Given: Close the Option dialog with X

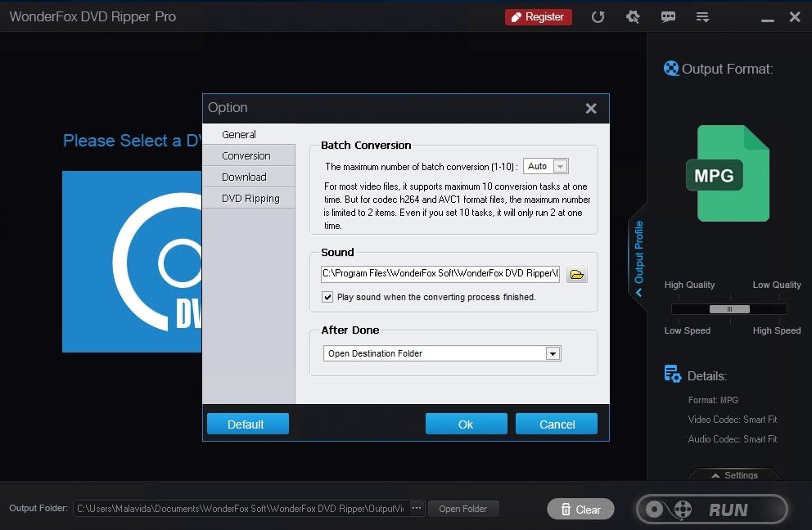Looking at the screenshot, I should click(591, 108).
